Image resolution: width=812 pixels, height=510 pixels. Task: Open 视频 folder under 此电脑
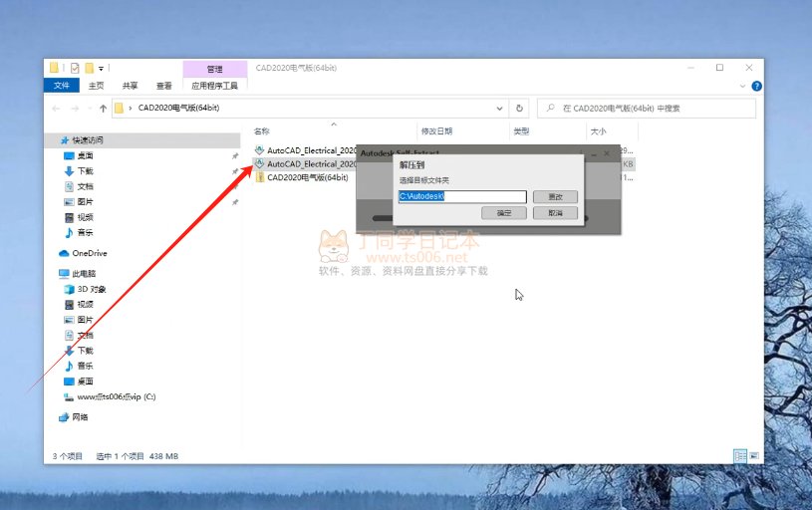click(85, 305)
